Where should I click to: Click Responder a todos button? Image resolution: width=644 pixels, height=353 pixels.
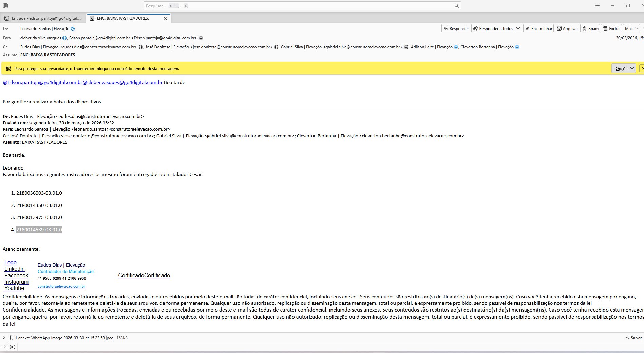(493, 29)
